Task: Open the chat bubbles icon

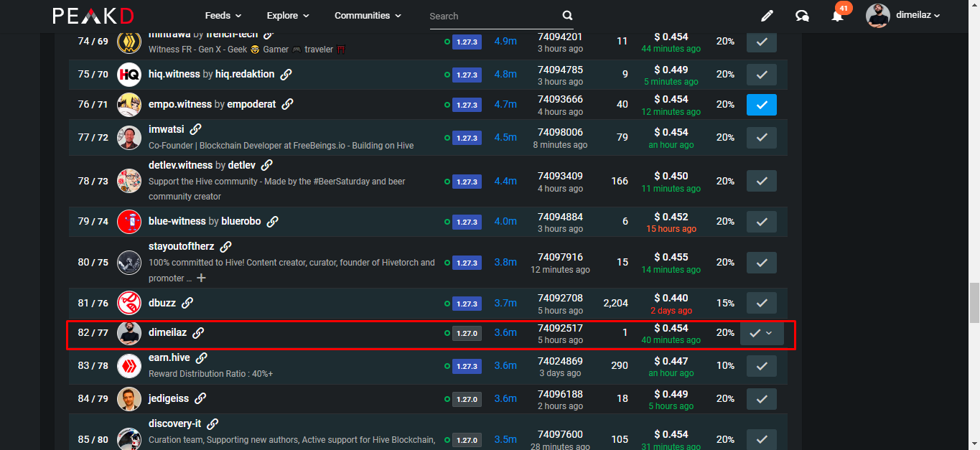Action: [803, 16]
